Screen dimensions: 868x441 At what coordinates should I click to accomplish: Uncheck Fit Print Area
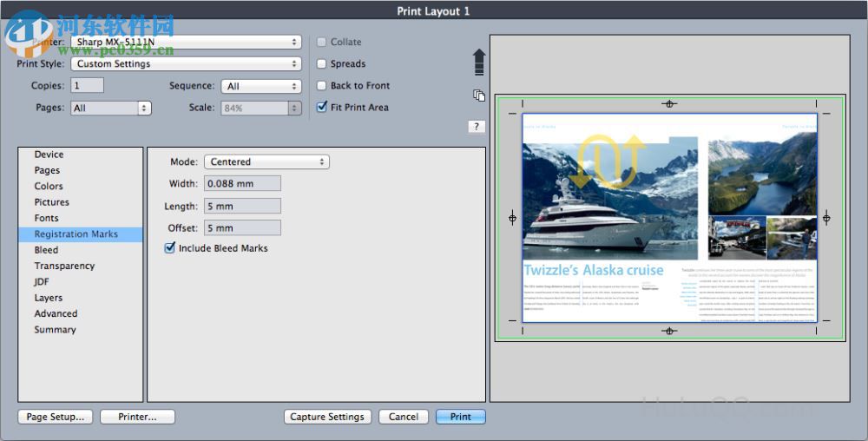point(322,107)
